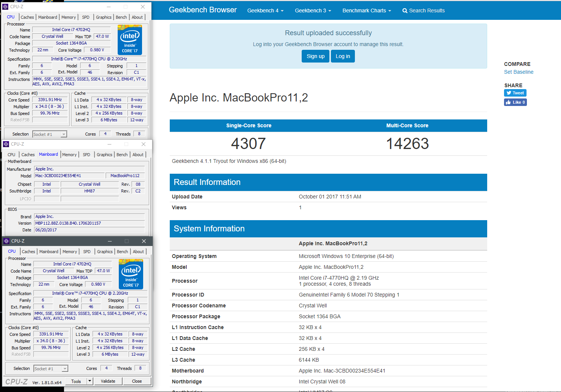Click the multi-core score 14263
The width and height of the screenshot is (561, 392).
407,143
